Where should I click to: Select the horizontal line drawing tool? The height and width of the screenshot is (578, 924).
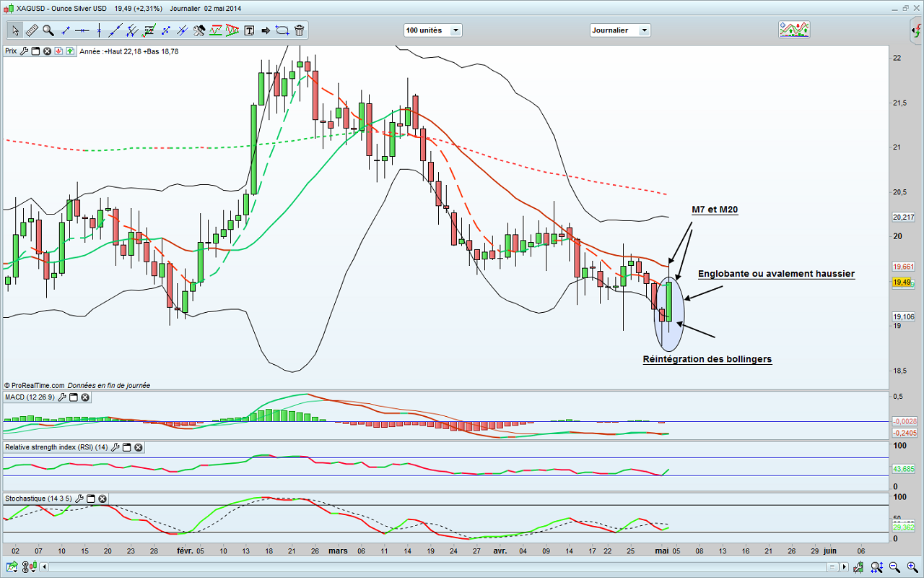pos(82,30)
